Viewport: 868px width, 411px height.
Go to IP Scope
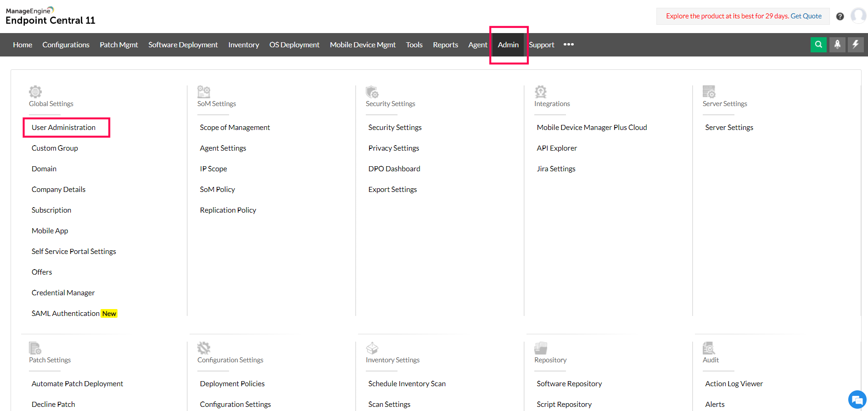coord(213,169)
